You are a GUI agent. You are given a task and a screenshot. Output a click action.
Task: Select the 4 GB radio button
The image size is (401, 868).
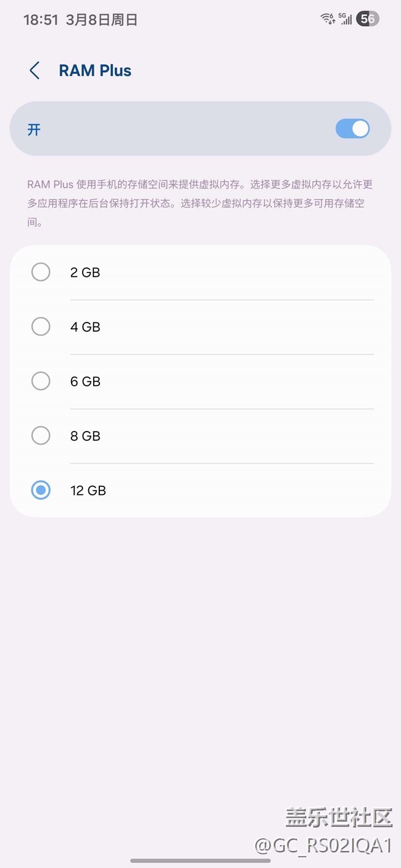[41, 327]
